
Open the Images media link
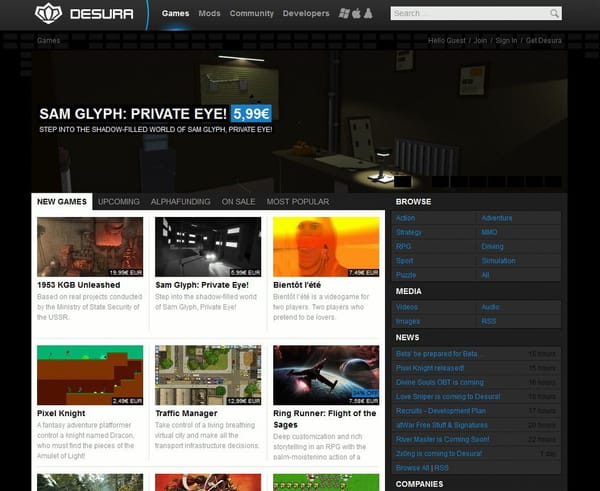(x=408, y=321)
